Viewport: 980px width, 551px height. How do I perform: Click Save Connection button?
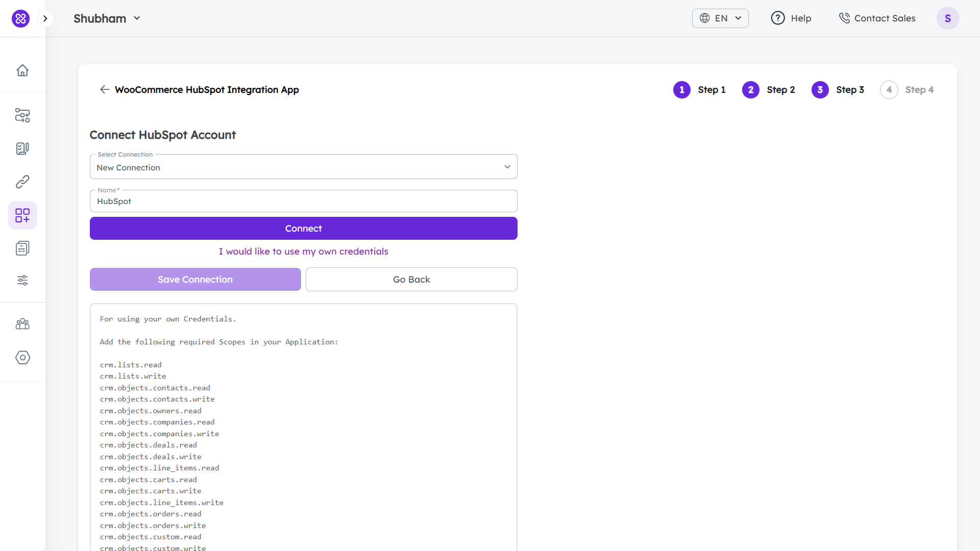click(x=195, y=280)
